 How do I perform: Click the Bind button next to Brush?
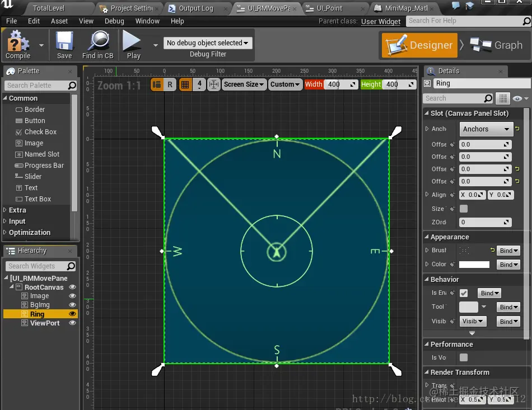[x=509, y=251]
